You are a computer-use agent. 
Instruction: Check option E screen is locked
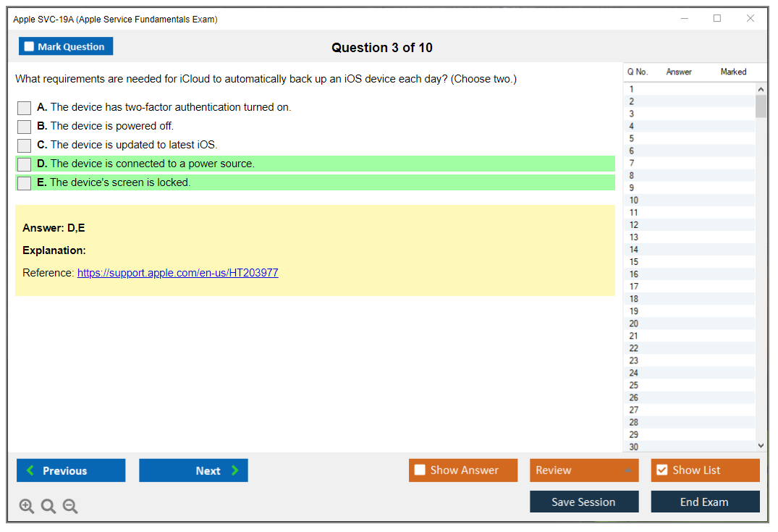(x=25, y=183)
